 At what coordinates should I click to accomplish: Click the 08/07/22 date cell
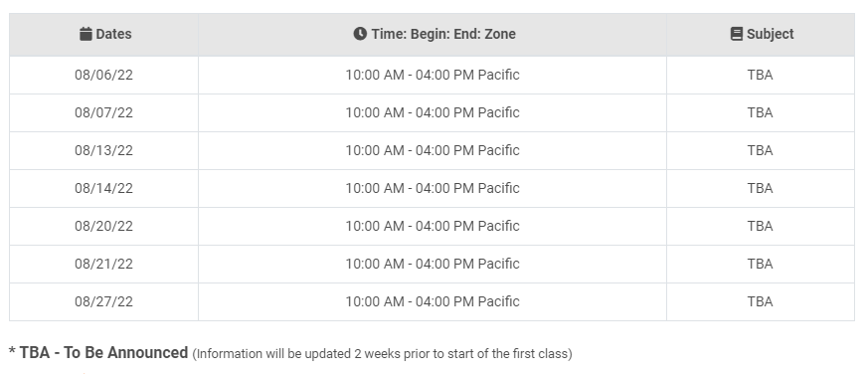[x=103, y=112]
